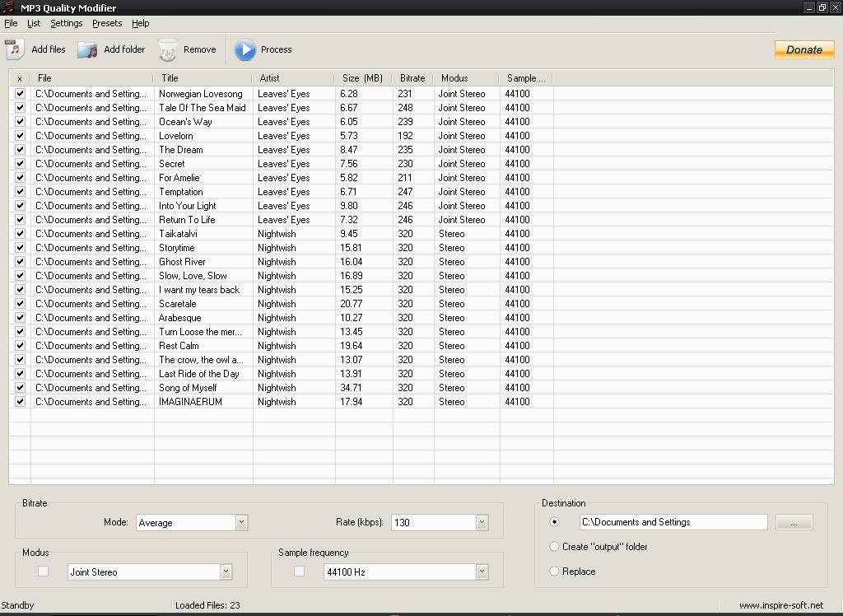Expand the Joint Stereo modus dropdown

pyautogui.click(x=224, y=571)
